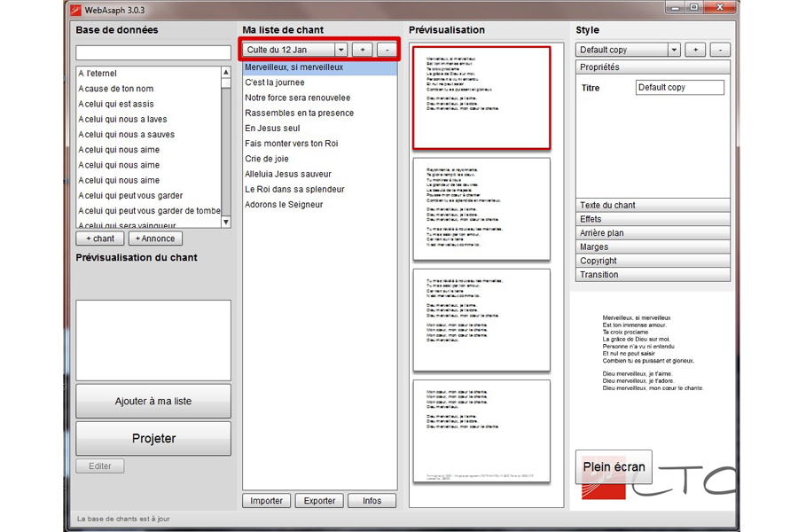Click the Exporter button
The image size is (798, 532).
(319, 500)
